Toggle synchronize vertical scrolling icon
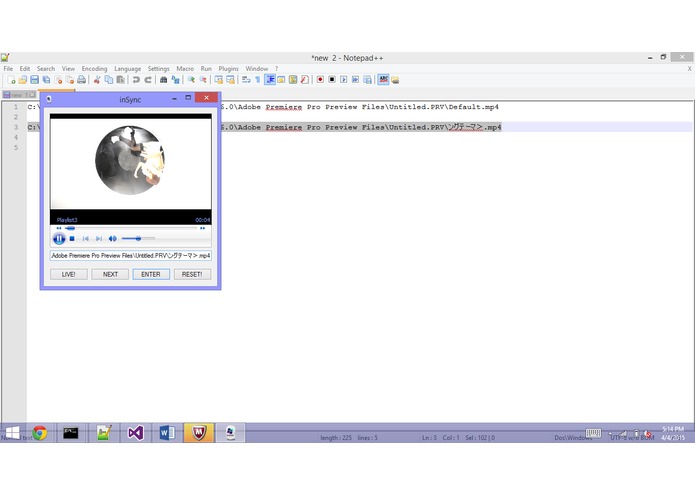695x494 pixels. tap(219, 80)
